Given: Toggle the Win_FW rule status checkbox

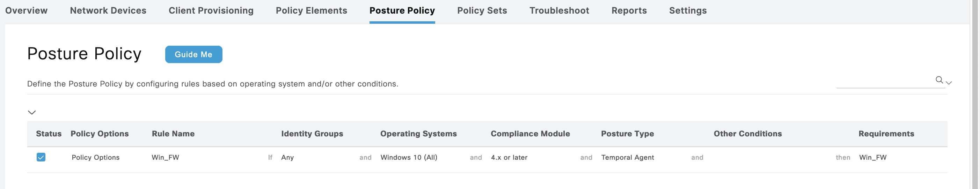Looking at the screenshot, I should pos(41,157).
